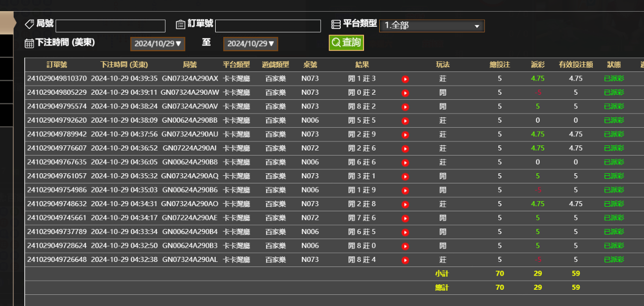Click the 查詢 search button
This screenshot has height=306, width=644.
point(346,43)
